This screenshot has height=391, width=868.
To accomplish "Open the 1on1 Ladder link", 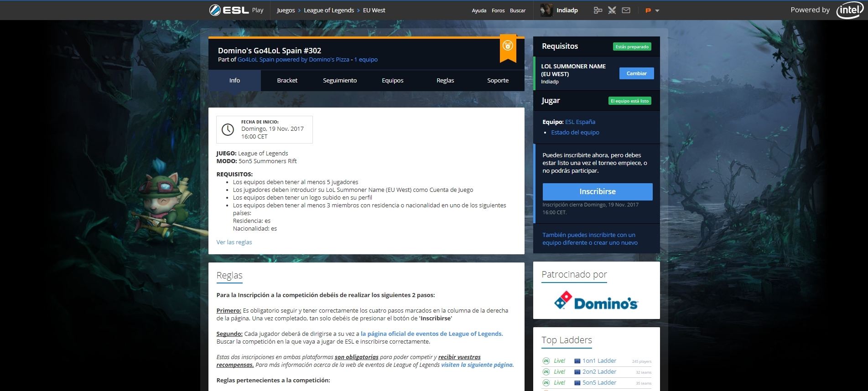I will [x=599, y=361].
